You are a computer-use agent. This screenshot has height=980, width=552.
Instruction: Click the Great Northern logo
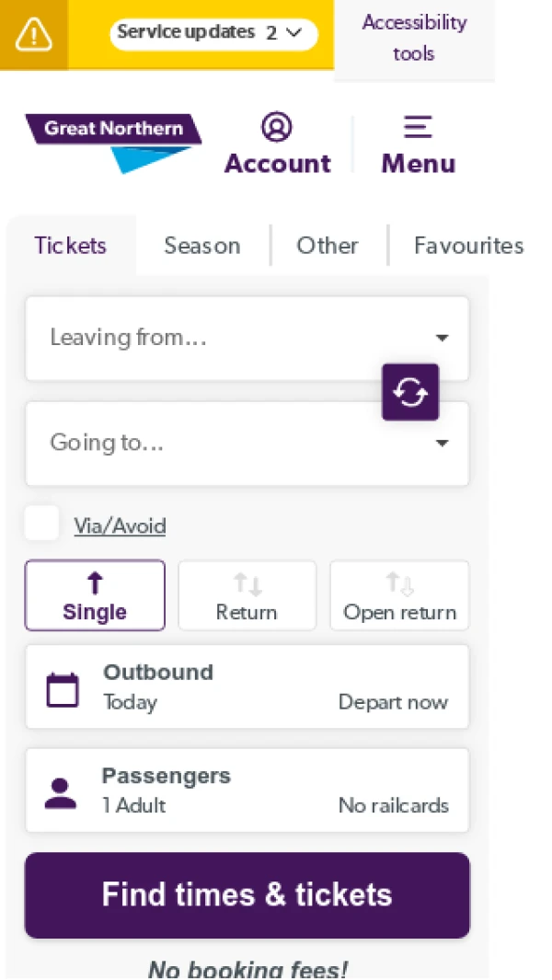tap(113, 143)
